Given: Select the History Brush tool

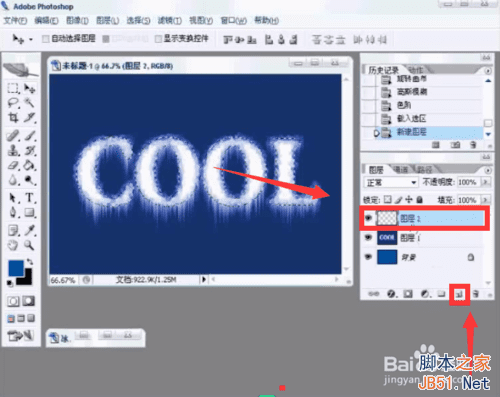Looking at the screenshot, I should [x=29, y=150].
